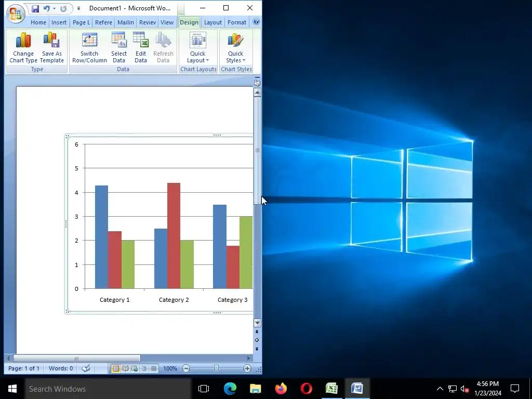The height and width of the screenshot is (399, 532).
Task: Open the chart Format tab
Action: click(237, 22)
